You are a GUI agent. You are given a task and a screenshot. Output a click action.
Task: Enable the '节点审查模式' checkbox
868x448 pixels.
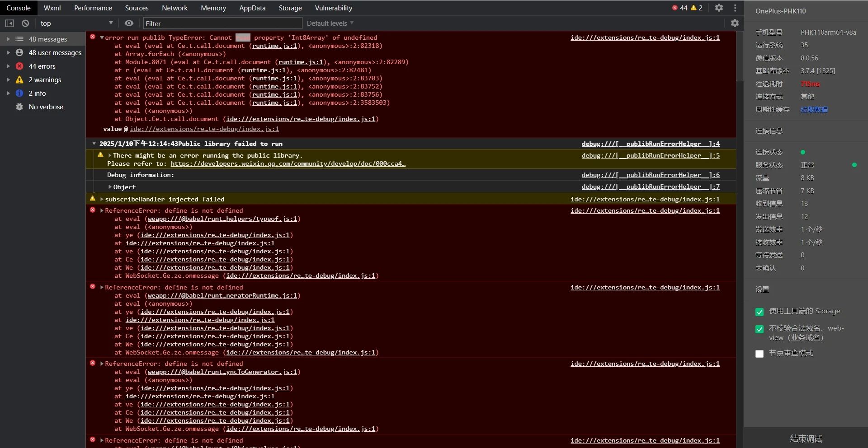(759, 354)
